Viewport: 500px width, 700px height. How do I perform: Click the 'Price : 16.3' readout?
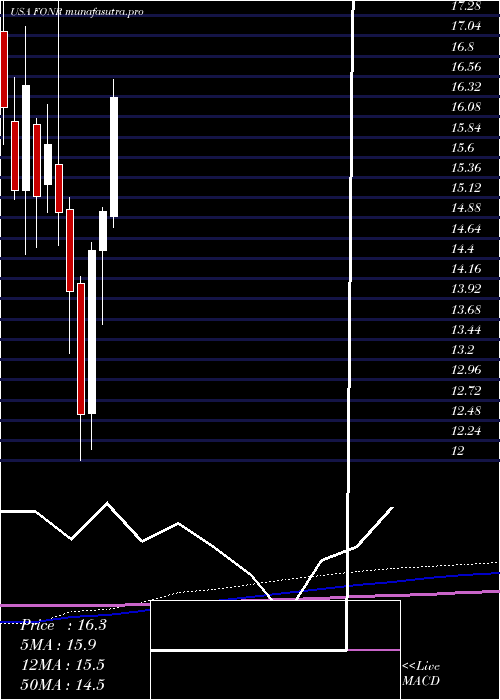point(63,625)
